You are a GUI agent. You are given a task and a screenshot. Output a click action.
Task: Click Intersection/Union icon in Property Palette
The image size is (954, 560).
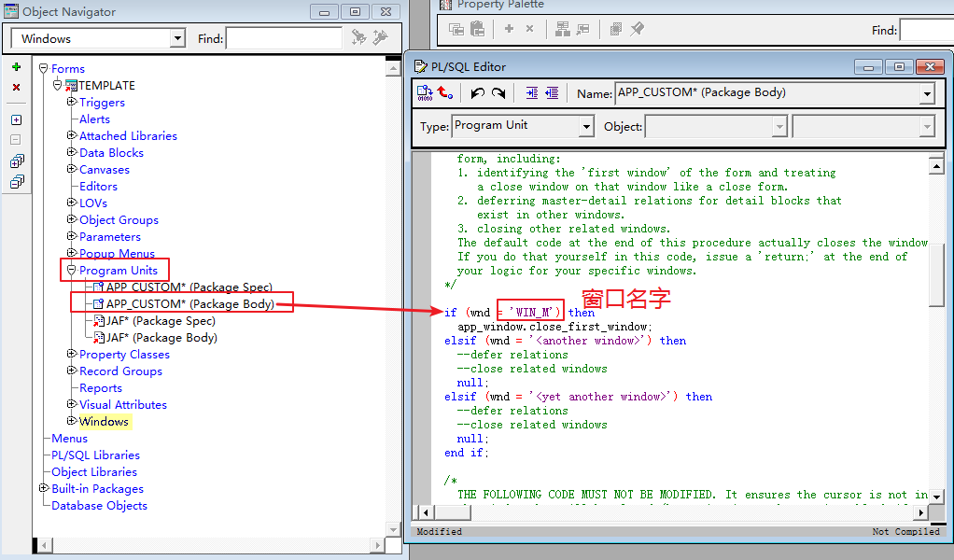[616, 29]
